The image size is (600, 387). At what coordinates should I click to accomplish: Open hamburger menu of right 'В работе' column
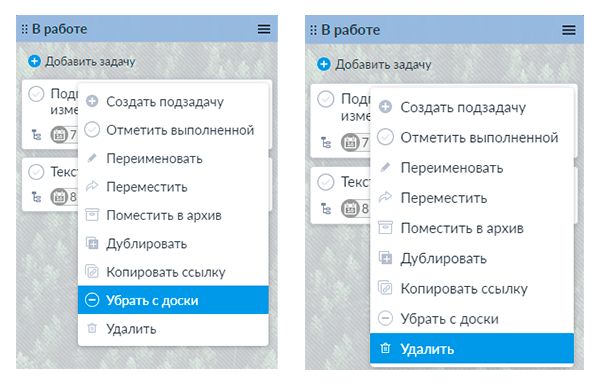569,30
